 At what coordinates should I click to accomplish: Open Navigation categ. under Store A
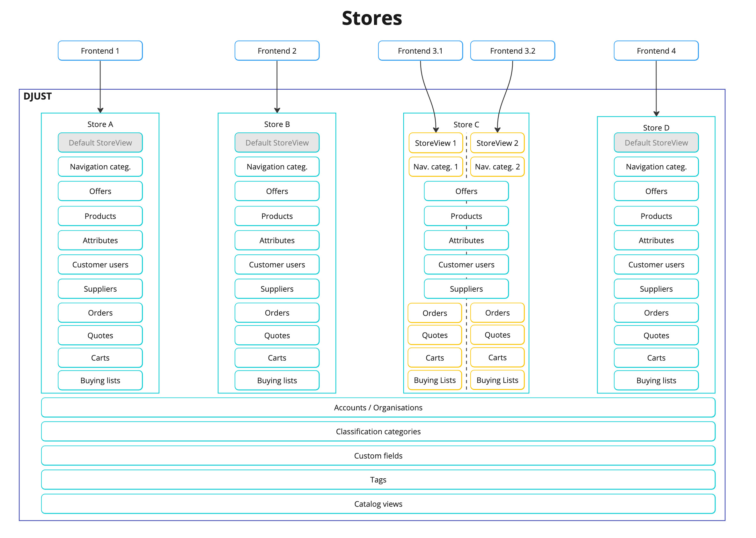[100, 167]
